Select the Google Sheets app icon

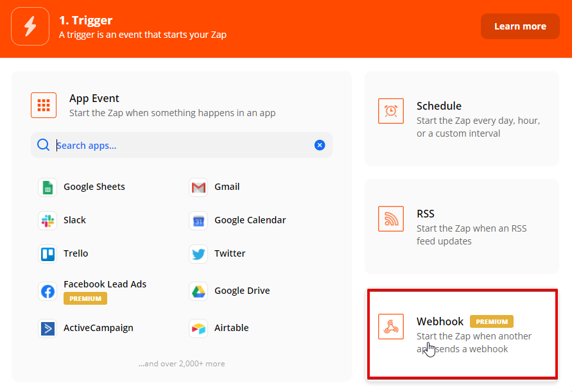tap(48, 187)
